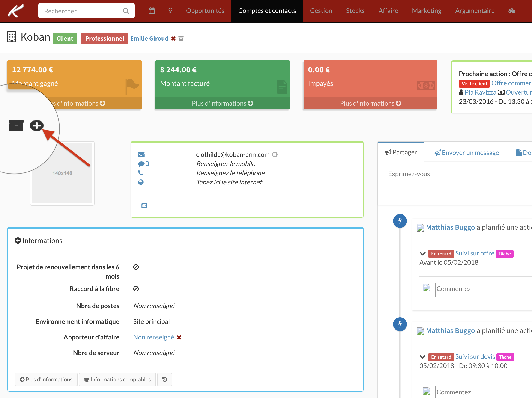The image size is (532, 398).
Task: Click the small envelope icon below contact details
Action: coord(144,206)
